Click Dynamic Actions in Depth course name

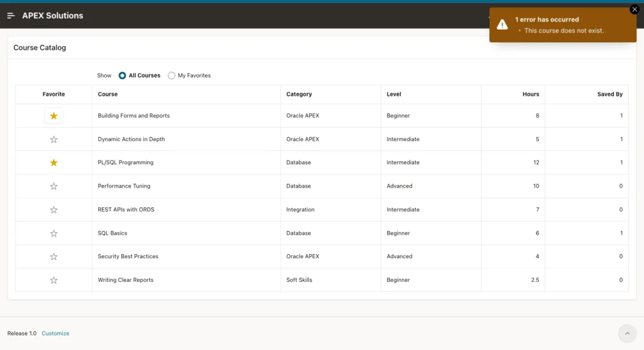131,139
